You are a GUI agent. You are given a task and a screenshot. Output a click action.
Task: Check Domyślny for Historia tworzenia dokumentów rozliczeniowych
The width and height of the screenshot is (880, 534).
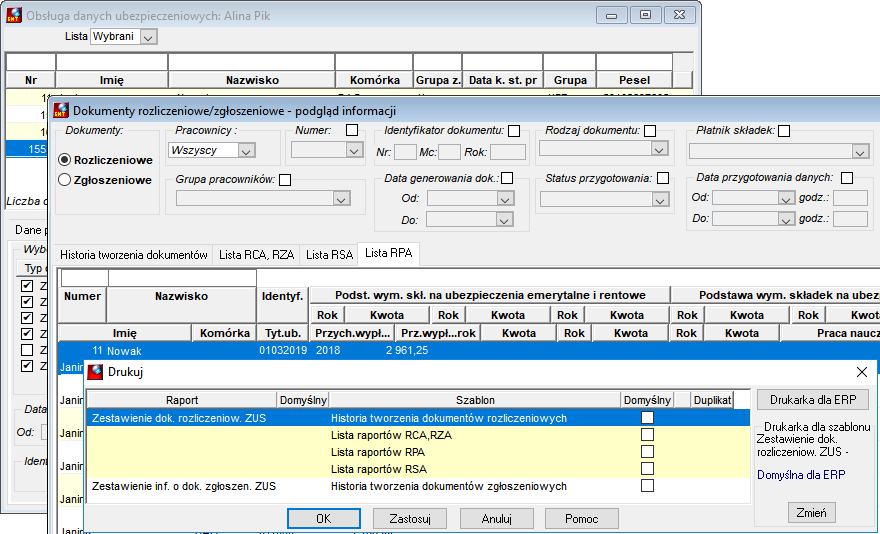647,418
